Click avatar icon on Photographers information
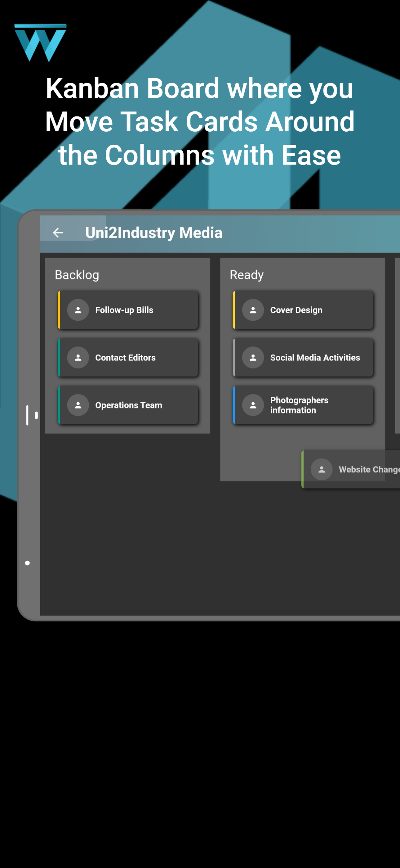 253,405
